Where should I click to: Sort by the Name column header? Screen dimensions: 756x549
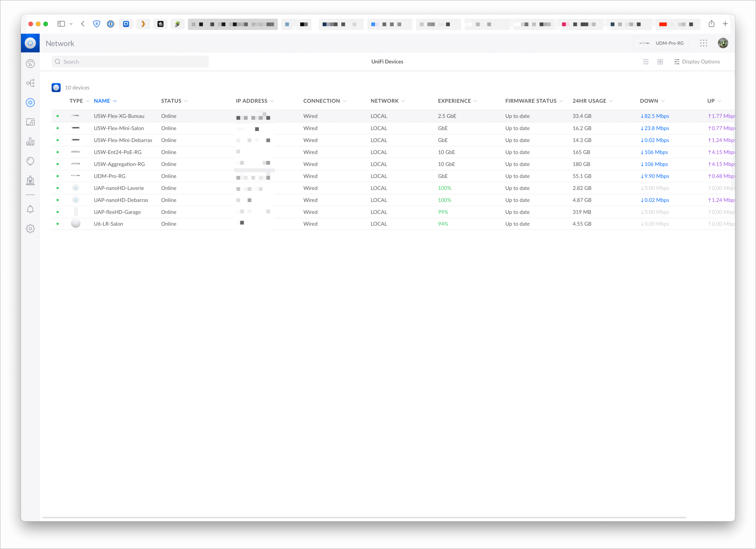[102, 101]
